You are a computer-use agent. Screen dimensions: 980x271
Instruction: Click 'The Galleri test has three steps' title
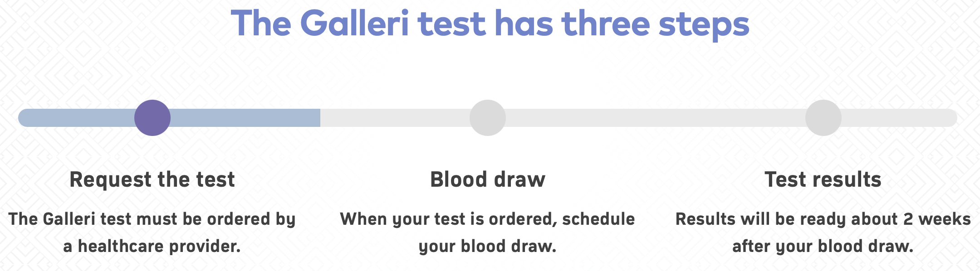click(x=490, y=24)
